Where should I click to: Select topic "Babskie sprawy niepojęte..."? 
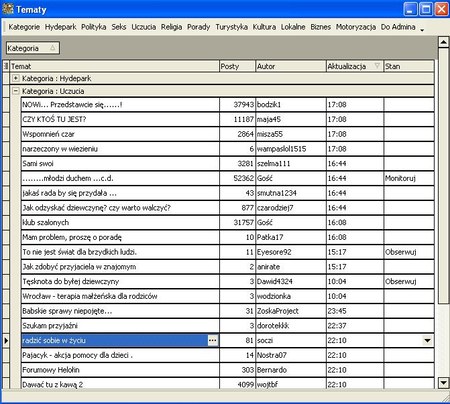(x=120, y=311)
